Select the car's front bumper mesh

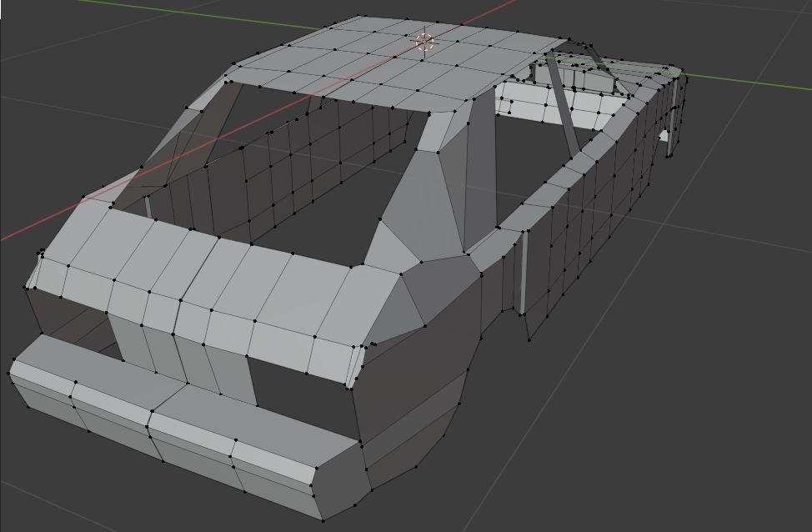coord(189,428)
